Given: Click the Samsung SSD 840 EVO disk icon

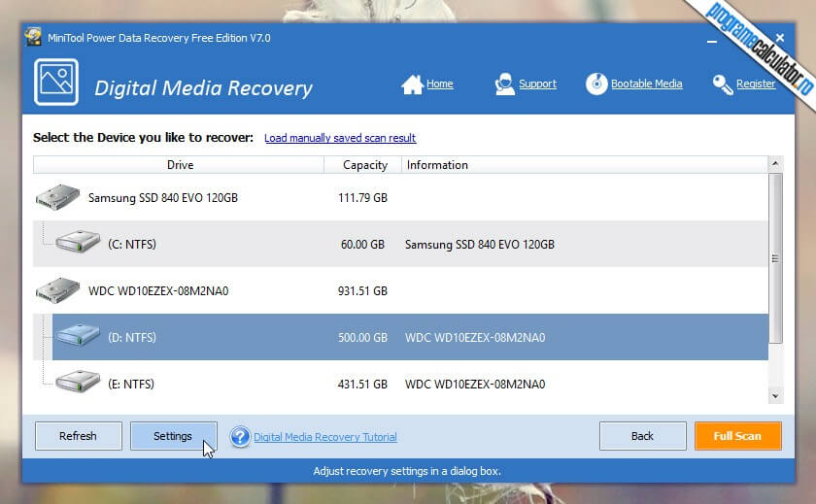Looking at the screenshot, I should coord(57,197).
